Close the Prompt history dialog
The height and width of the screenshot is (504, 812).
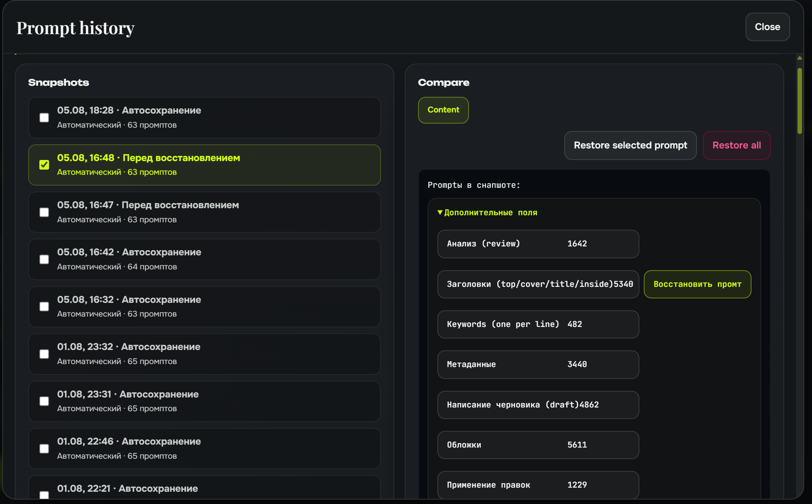click(767, 27)
